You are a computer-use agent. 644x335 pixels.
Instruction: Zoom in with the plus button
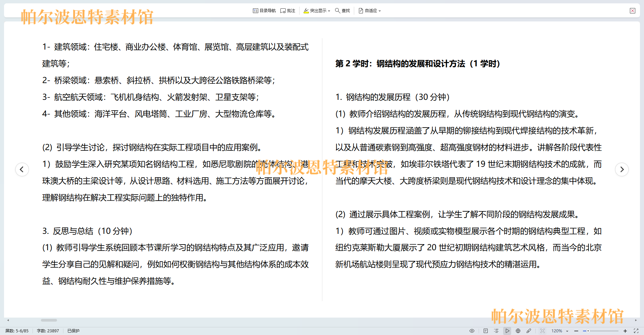click(x=625, y=331)
